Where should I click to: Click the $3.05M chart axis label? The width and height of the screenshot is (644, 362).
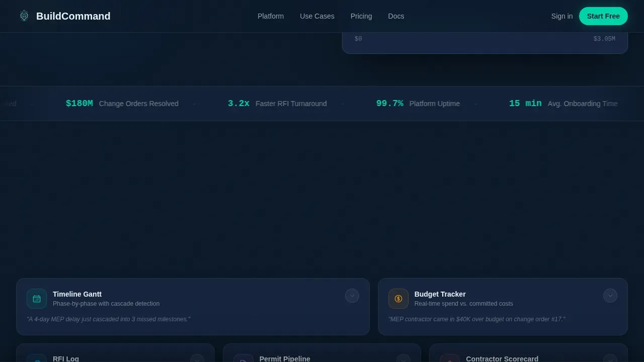(604, 39)
